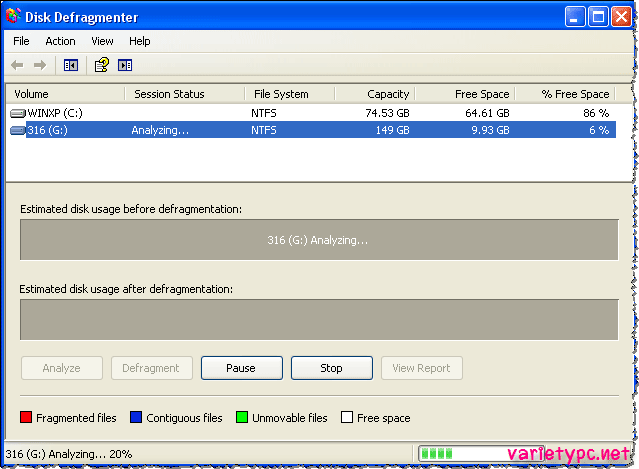The width and height of the screenshot is (639, 469).
Task: Click the disabled Analyze button
Action: pos(62,368)
